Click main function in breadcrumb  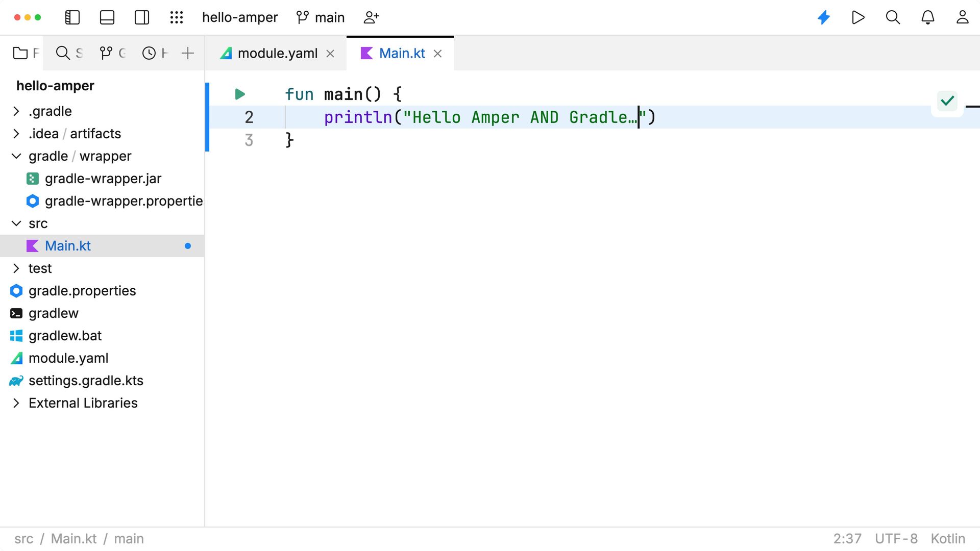click(x=129, y=539)
